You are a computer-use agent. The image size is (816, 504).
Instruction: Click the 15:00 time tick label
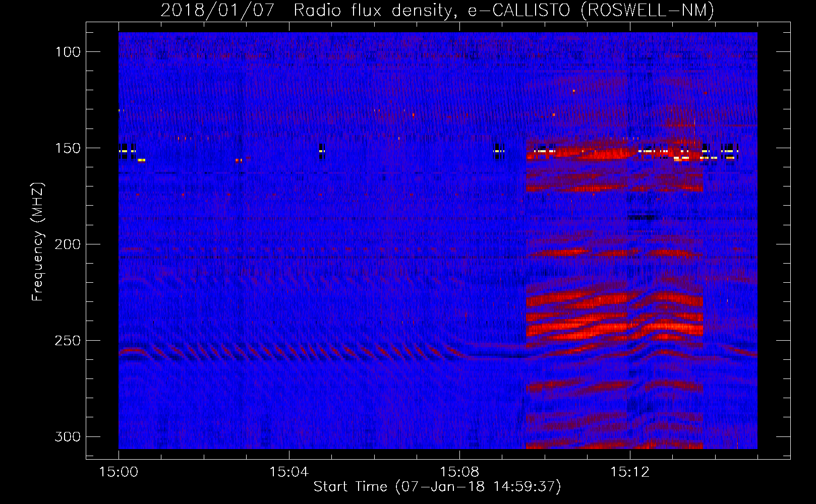[x=119, y=472]
